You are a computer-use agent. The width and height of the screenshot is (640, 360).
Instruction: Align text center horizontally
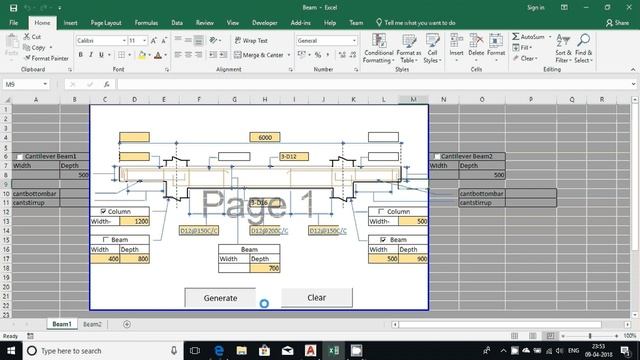click(188, 55)
